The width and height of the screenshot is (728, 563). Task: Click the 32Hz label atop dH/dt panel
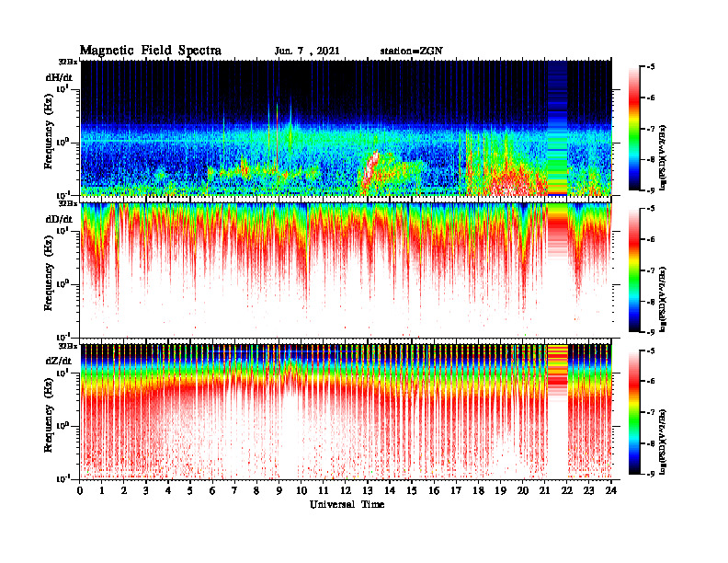point(68,62)
